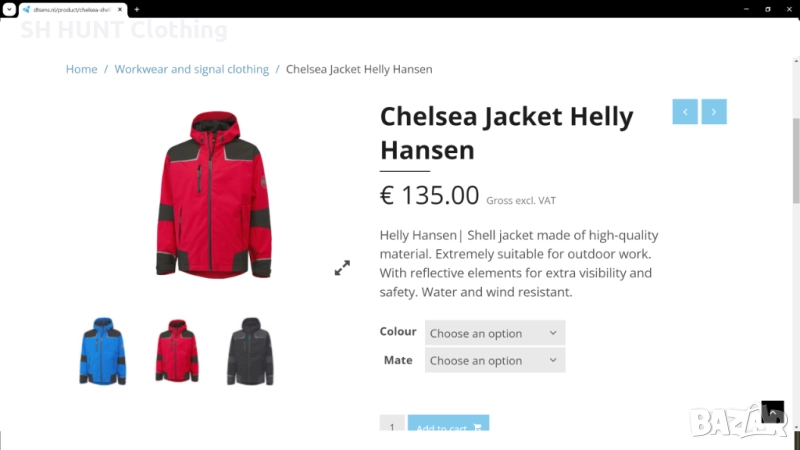This screenshot has height=450, width=800.
Task: Select the black jacket thumbnail
Action: pyautogui.click(x=250, y=351)
